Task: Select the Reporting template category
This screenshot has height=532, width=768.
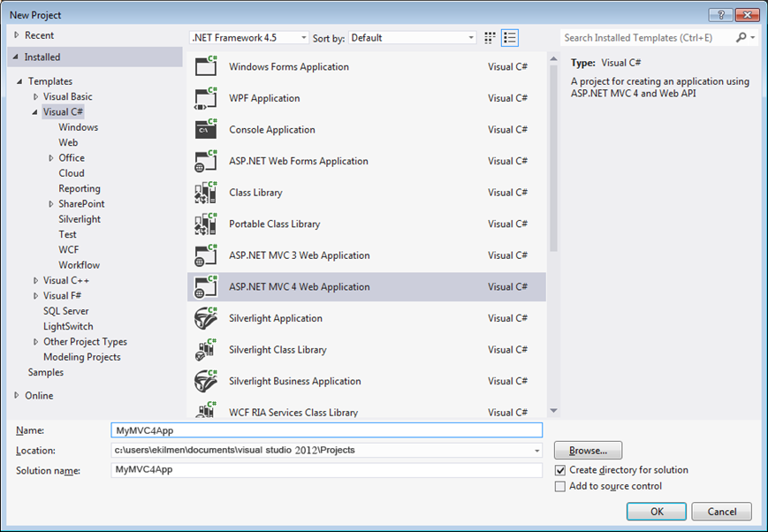Action: (80, 188)
